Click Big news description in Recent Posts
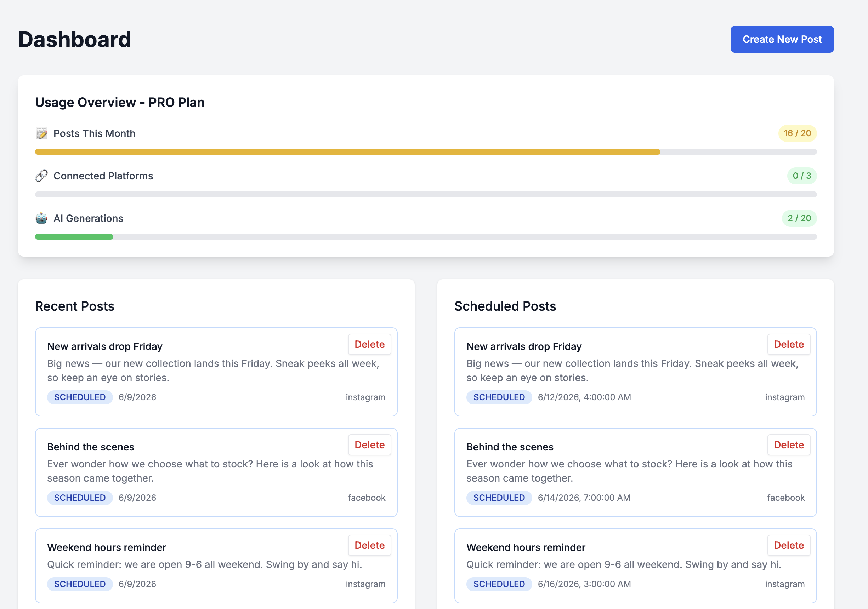Viewport: 868px width, 609px height. 213,370
